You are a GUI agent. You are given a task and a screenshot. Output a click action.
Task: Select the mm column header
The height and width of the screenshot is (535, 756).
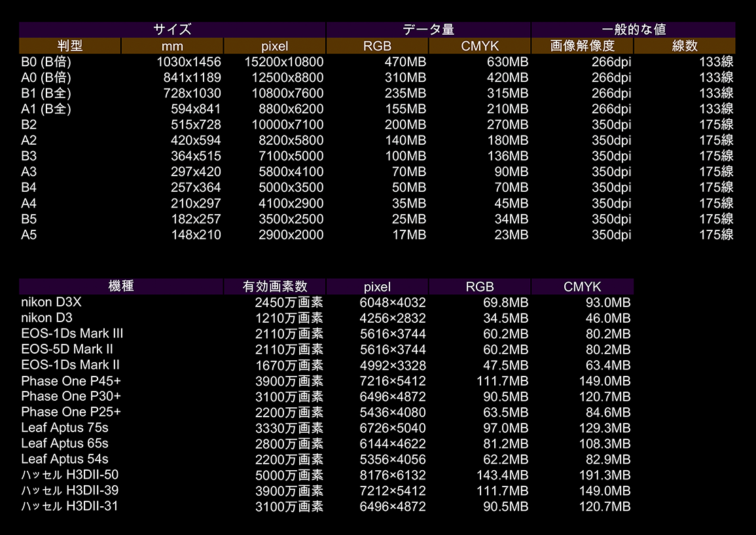[172, 46]
